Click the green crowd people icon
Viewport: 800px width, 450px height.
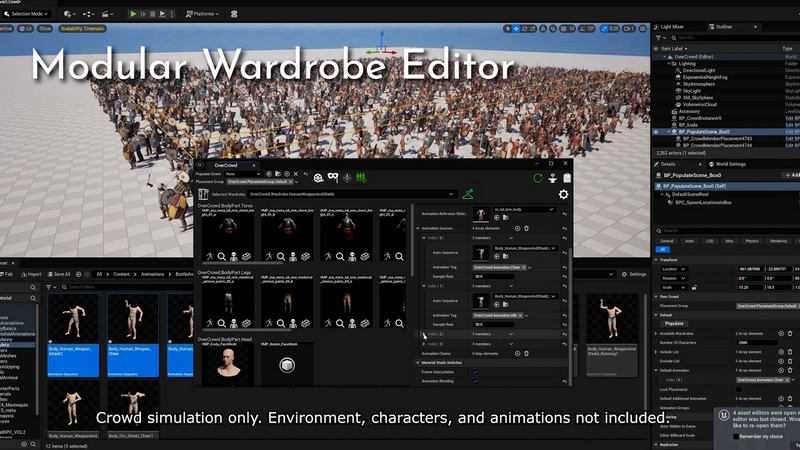click(361, 177)
